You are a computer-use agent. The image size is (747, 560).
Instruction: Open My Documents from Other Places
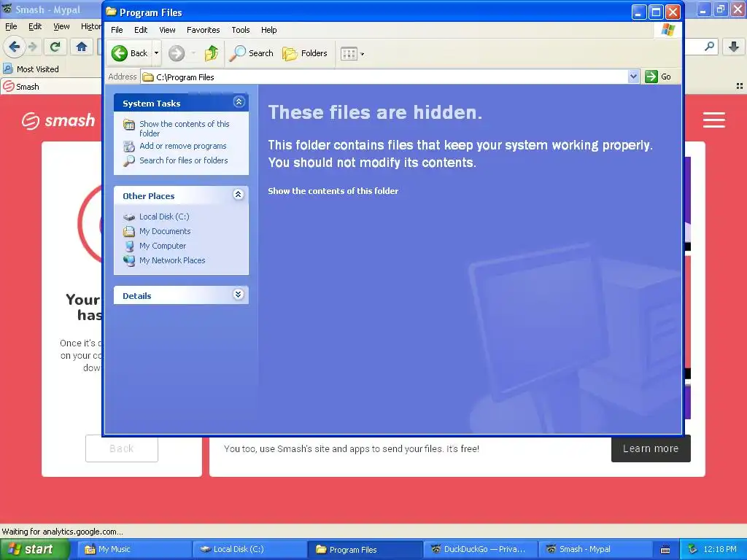165,231
